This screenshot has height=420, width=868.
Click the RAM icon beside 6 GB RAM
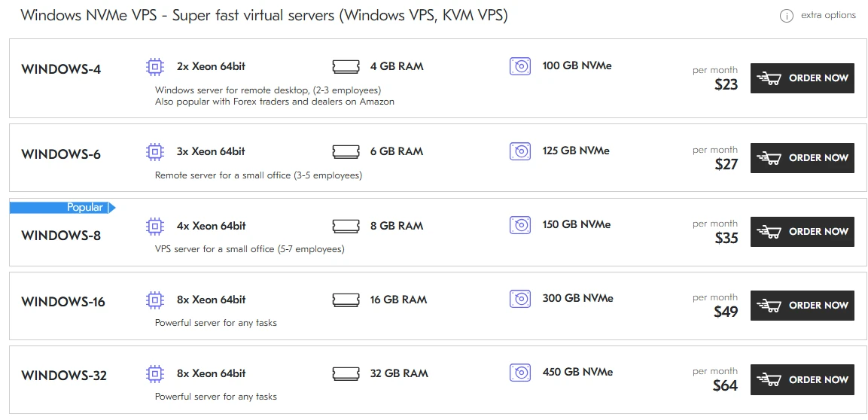346,152
